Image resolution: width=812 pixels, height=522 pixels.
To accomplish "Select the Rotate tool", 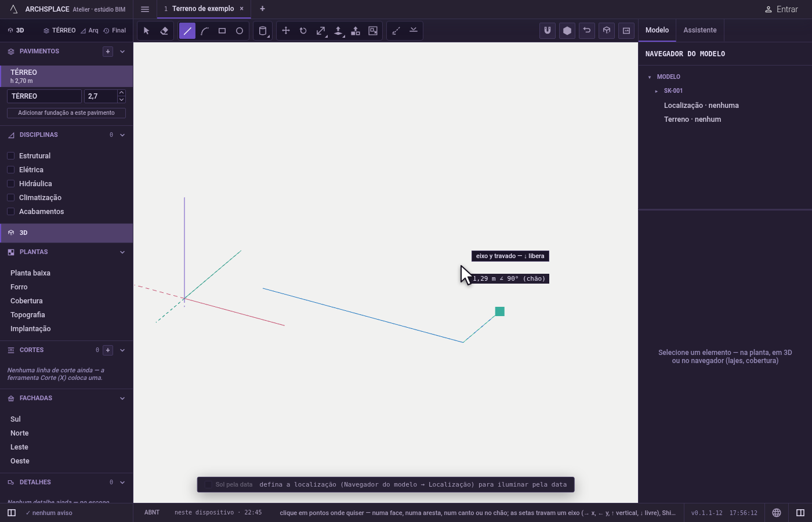I will (303, 31).
